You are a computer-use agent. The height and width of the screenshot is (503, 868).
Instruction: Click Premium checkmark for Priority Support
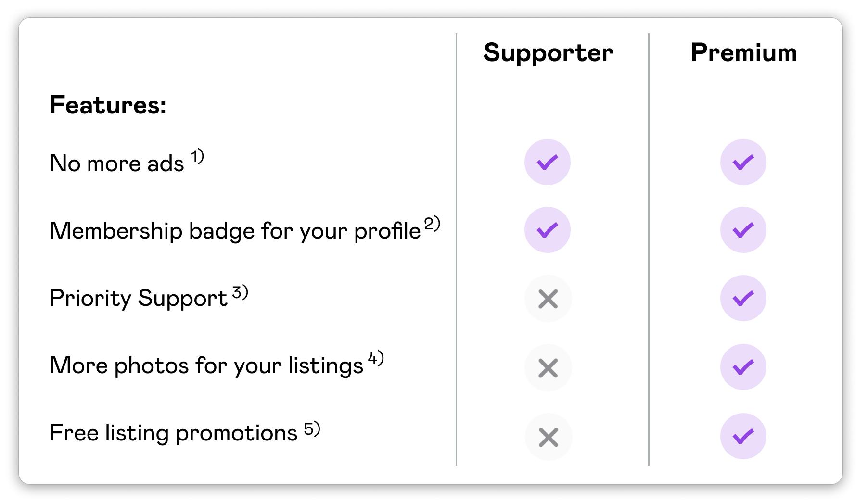pos(743,298)
